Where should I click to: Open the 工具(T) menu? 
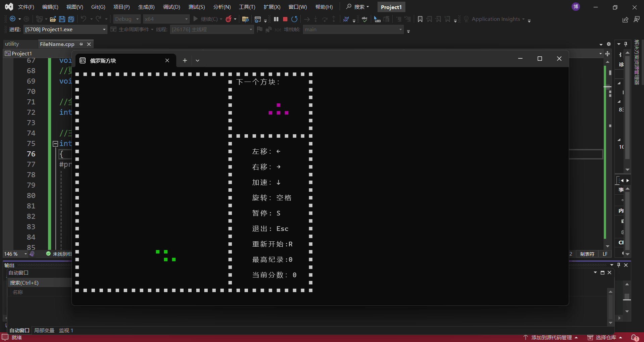(247, 7)
